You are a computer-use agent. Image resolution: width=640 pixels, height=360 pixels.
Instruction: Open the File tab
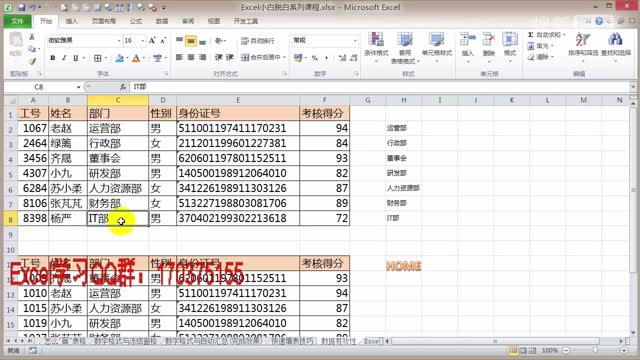coord(17,21)
